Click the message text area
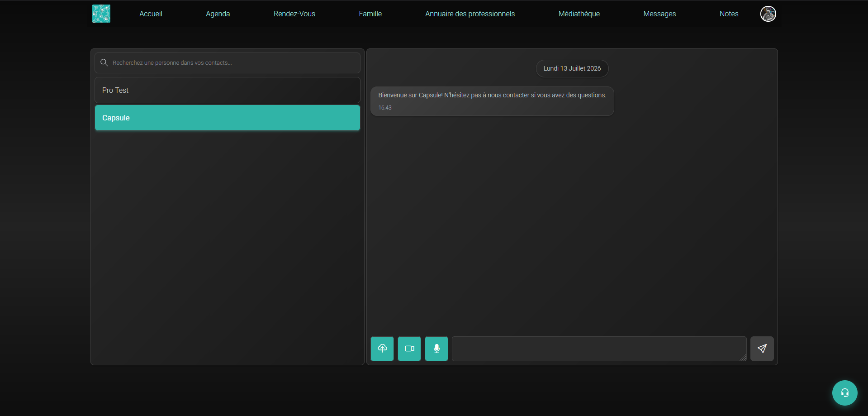The width and height of the screenshot is (868, 416). coord(599,349)
